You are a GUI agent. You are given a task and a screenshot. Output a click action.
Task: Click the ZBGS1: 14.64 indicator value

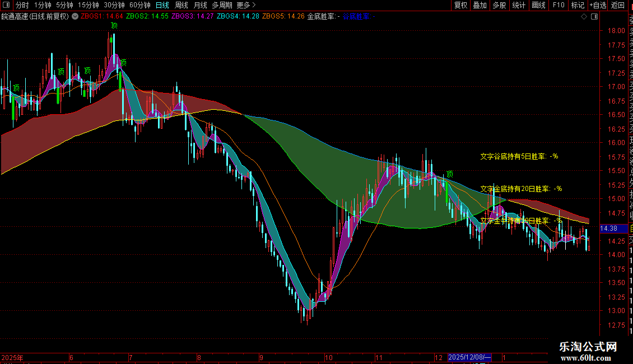(102, 17)
